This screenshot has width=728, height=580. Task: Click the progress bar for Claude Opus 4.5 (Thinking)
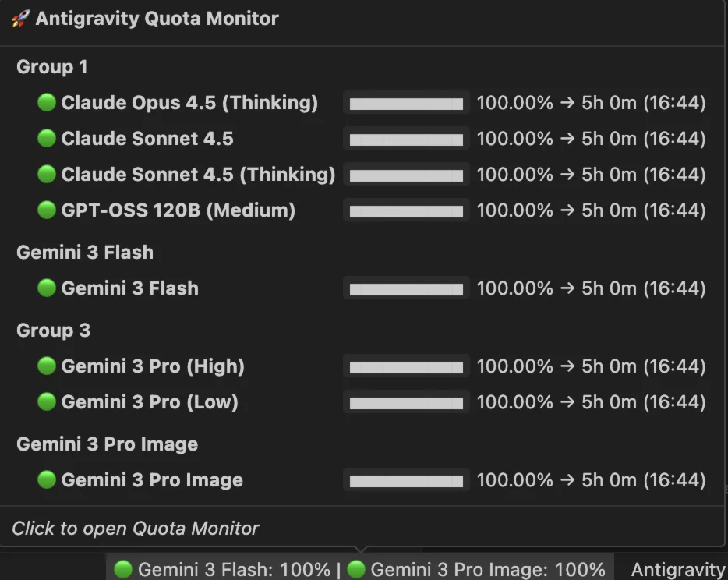coord(405,102)
